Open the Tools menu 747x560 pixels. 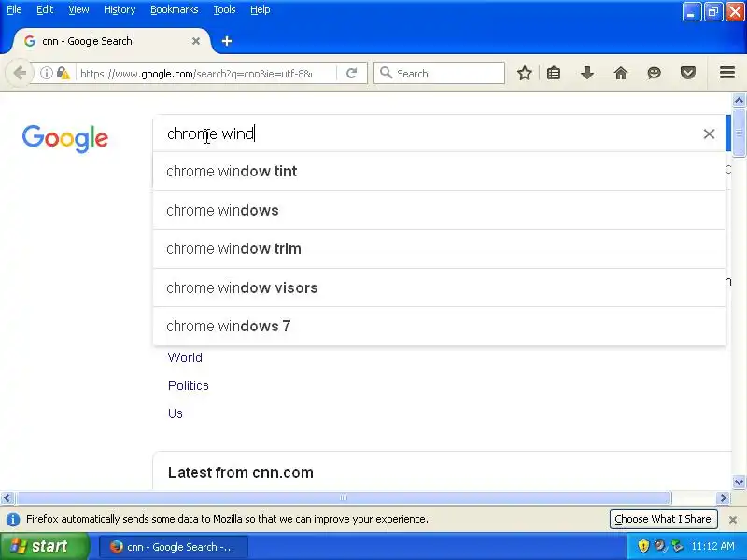tap(224, 9)
